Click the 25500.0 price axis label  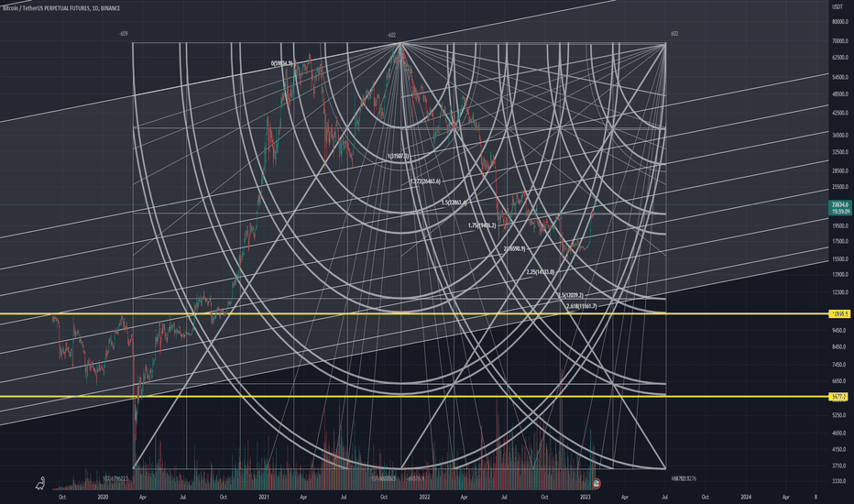click(x=840, y=187)
